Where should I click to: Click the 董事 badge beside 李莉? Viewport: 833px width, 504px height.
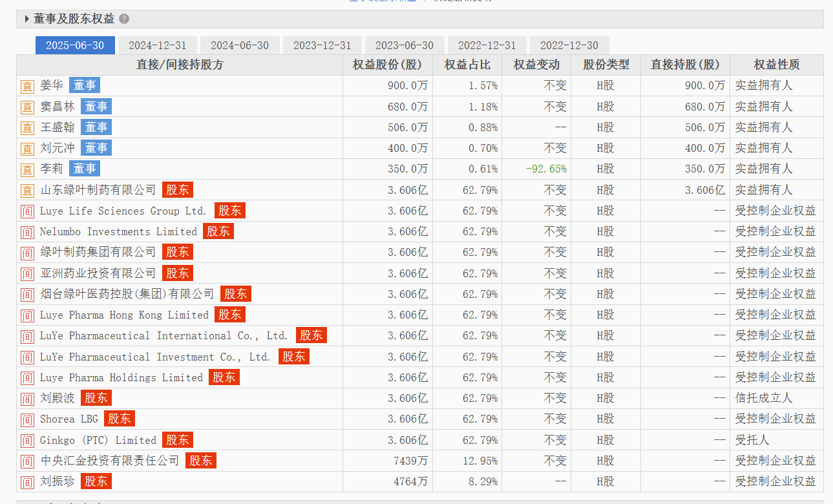[85, 169]
